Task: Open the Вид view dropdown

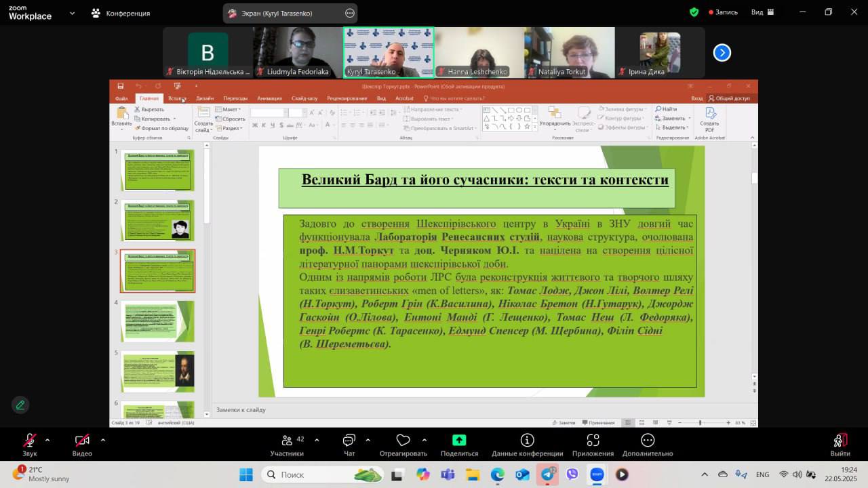Action: [762, 12]
